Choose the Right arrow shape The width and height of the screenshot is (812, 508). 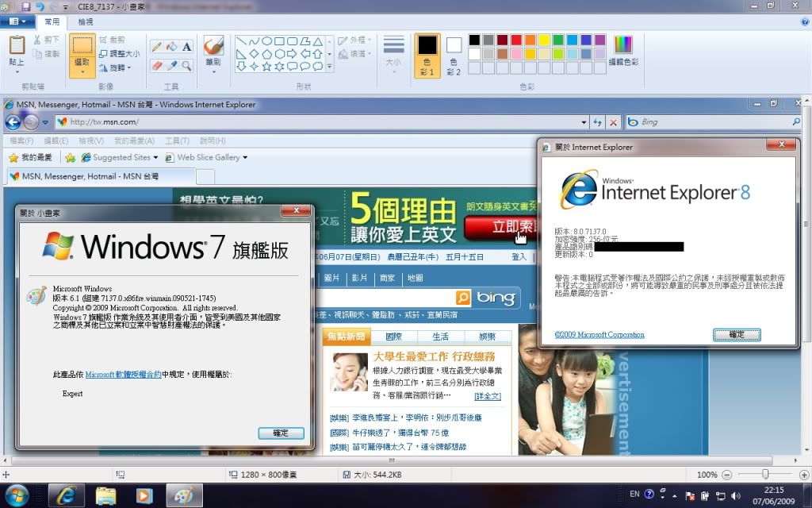tap(292, 53)
